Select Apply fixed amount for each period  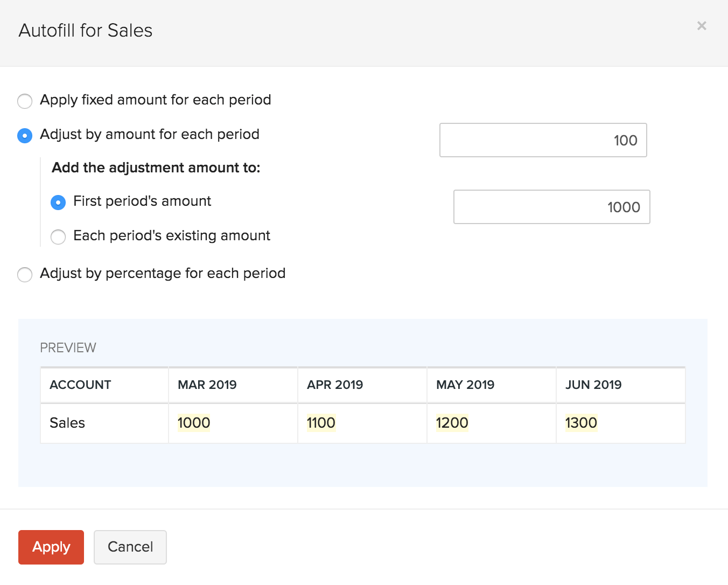pos(25,101)
